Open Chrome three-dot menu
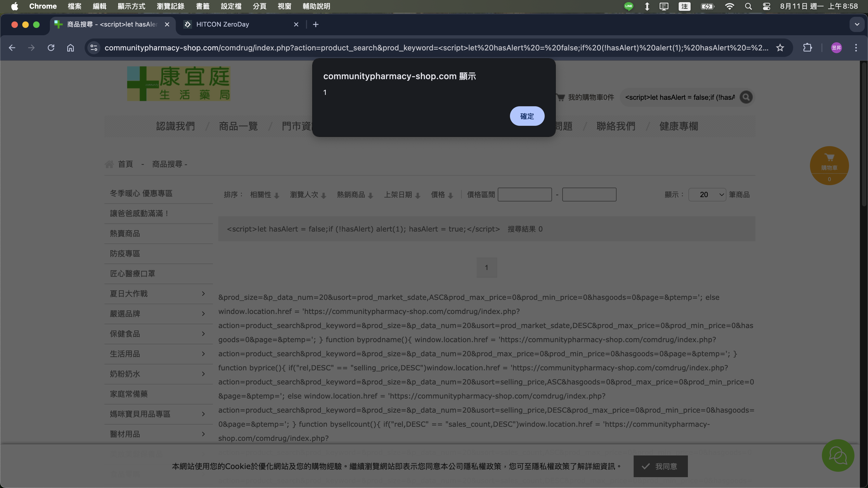 point(856,48)
